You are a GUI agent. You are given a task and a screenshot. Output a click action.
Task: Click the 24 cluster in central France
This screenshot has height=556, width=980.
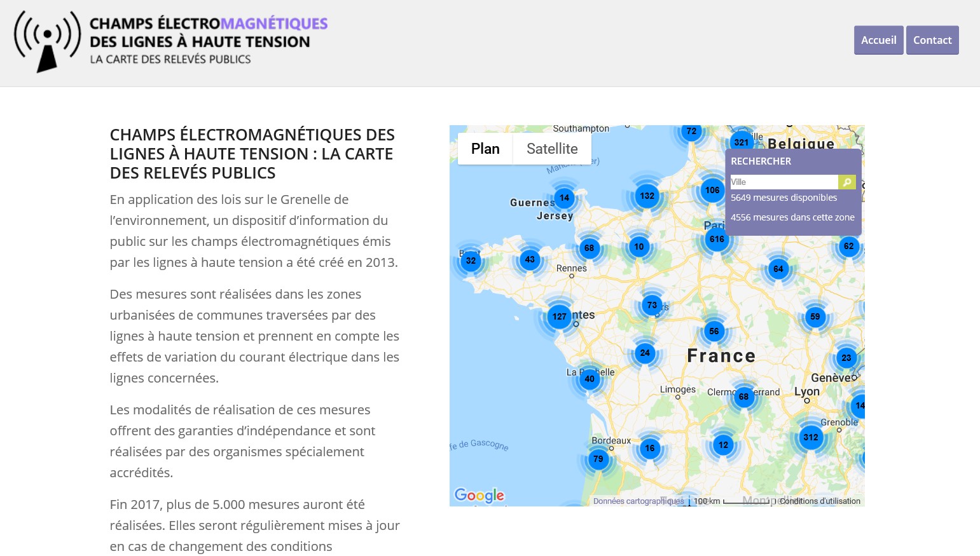[x=645, y=353]
